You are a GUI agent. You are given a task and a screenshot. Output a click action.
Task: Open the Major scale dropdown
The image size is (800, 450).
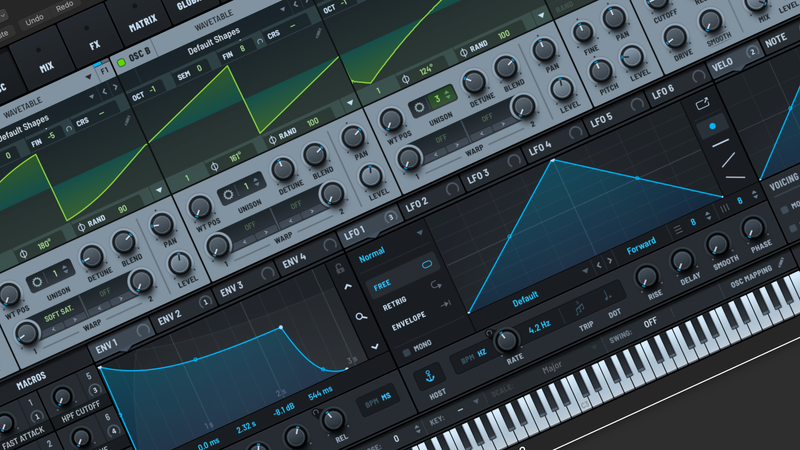click(552, 366)
